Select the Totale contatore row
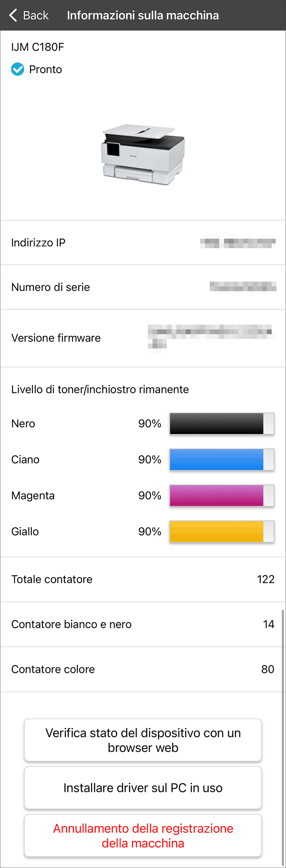Viewport: 286px width, 868px height. [x=143, y=579]
